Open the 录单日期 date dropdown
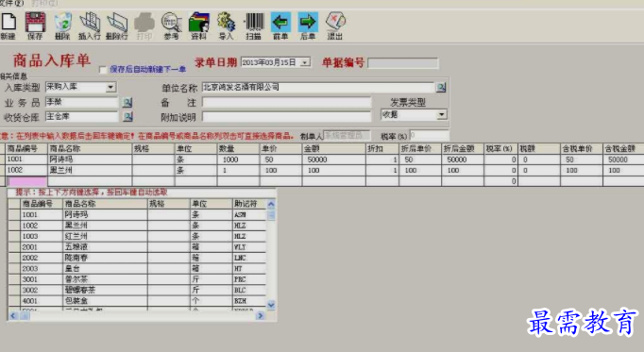Viewport: 644px width, 352px height. [305, 62]
